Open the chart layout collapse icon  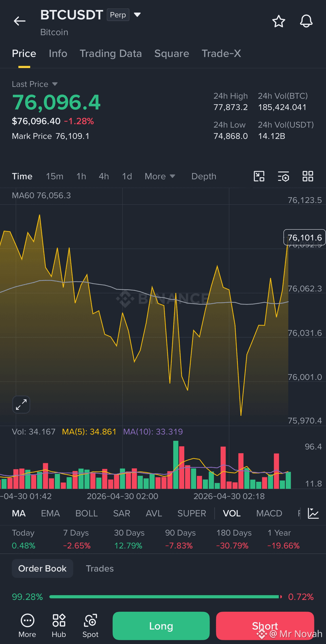pyautogui.click(x=259, y=176)
